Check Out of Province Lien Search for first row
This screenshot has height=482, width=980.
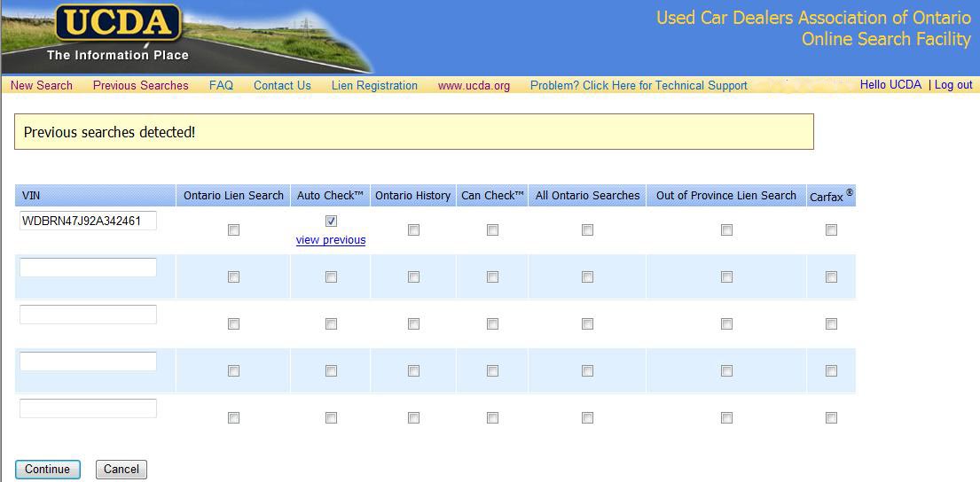pyautogui.click(x=726, y=230)
